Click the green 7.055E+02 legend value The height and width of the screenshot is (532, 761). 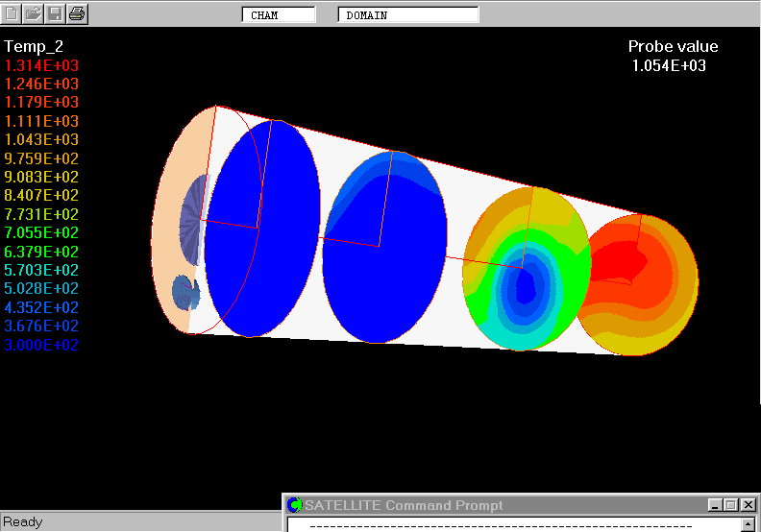coord(42,232)
